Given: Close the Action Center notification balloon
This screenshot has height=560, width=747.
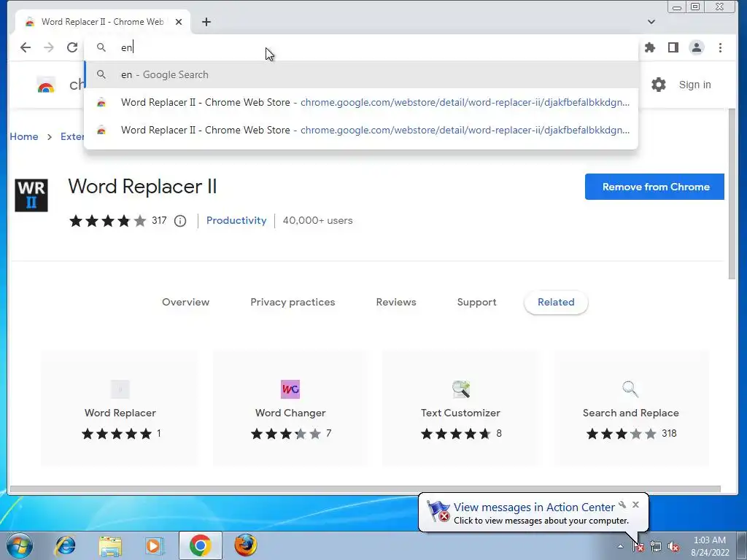Looking at the screenshot, I should click(x=635, y=505).
